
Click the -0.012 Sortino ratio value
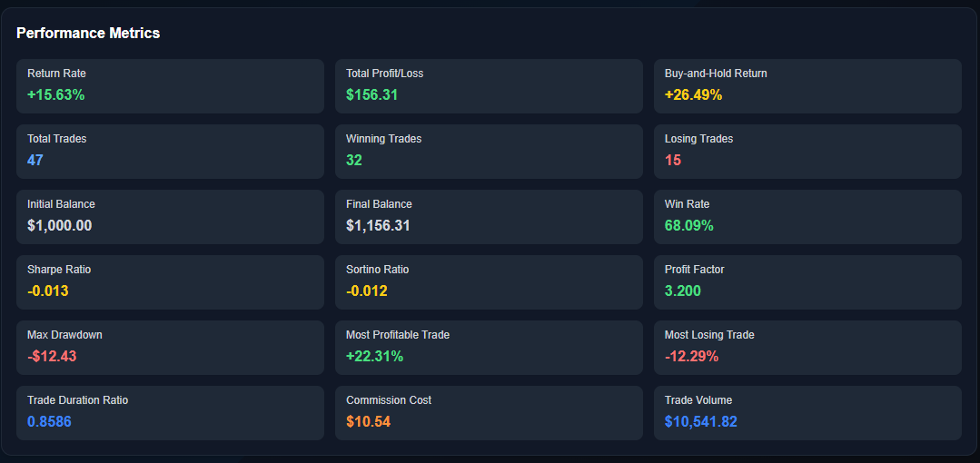[x=366, y=291]
